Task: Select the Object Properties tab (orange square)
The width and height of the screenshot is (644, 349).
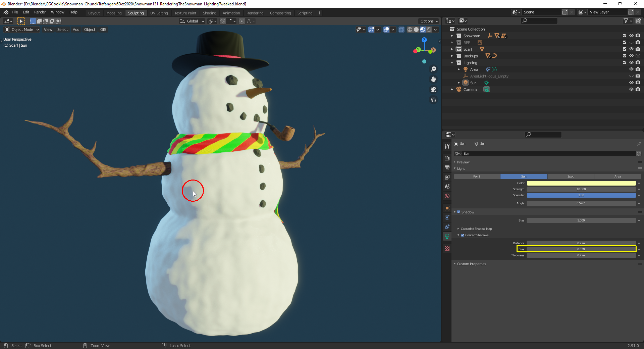Action: pos(447,208)
